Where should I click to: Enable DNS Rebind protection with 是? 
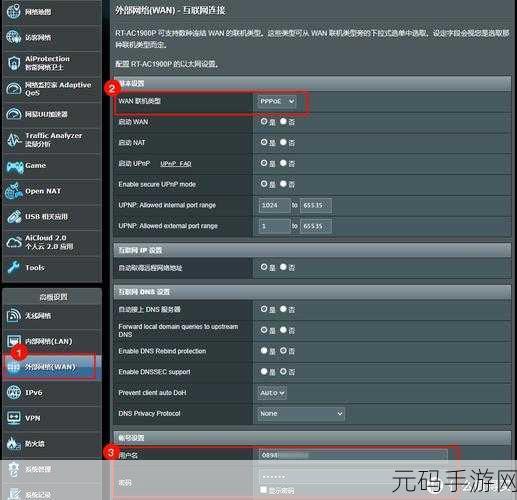(264, 350)
